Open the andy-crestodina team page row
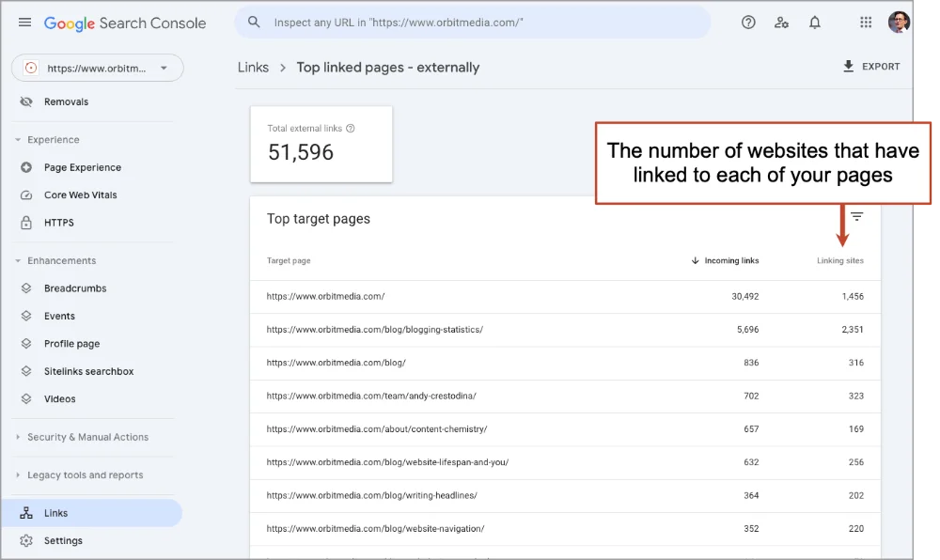 [565, 396]
